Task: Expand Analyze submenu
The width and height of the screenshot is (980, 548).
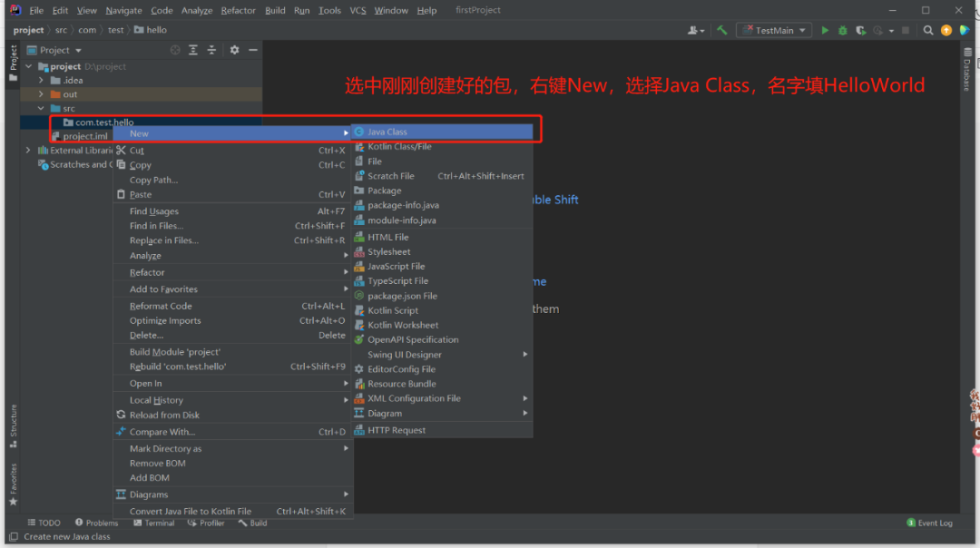Action: pos(232,256)
